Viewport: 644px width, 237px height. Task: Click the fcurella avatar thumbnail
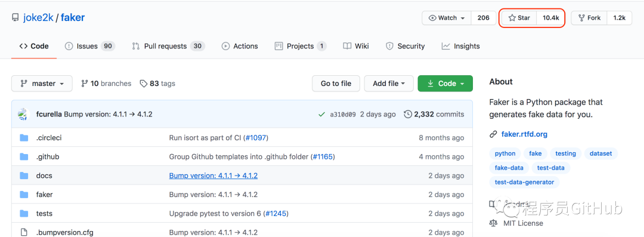(24, 115)
